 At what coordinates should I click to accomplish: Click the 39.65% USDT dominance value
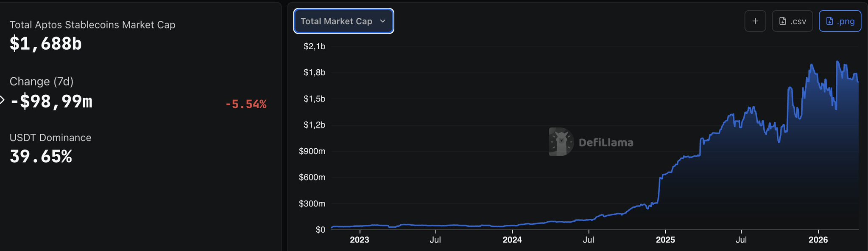[41, 157]
